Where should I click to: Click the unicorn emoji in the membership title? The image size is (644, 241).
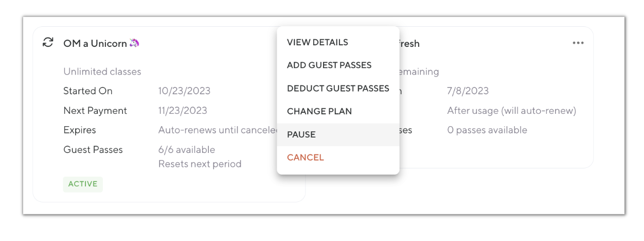coord(134,43)
